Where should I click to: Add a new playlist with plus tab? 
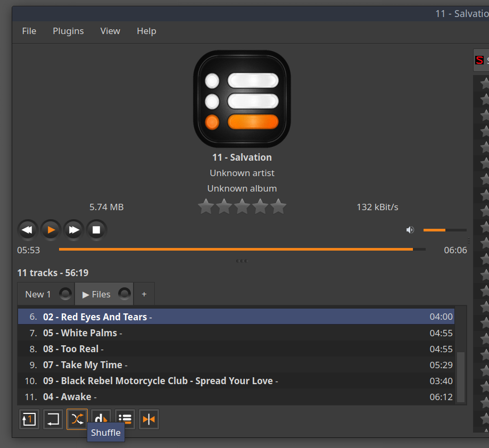[x=144, y=294]
